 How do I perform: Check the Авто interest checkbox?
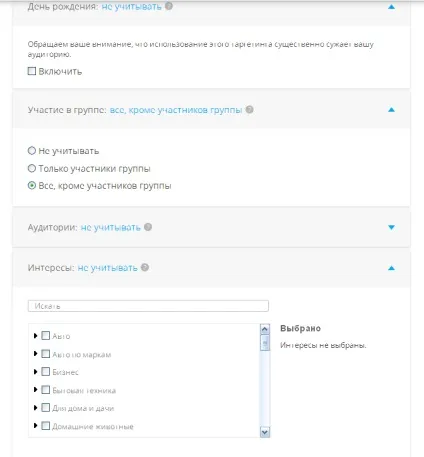point(45,335)
